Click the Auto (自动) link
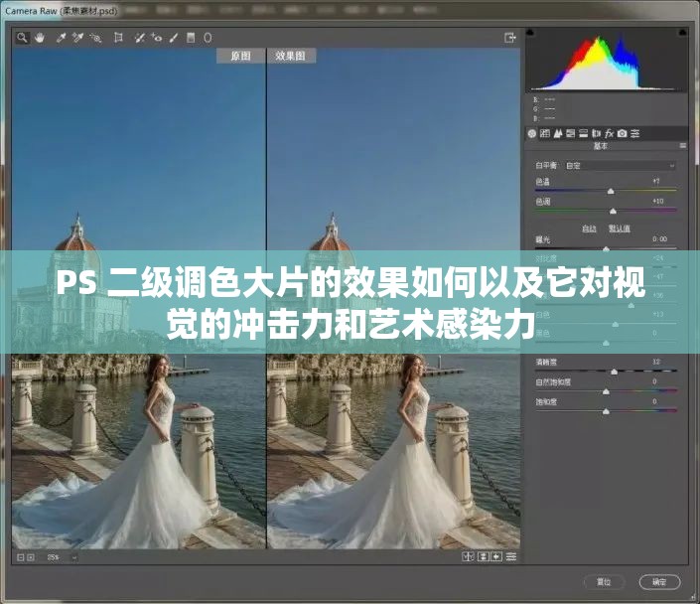This screenshot has height=604, width=700. [589, 228]
